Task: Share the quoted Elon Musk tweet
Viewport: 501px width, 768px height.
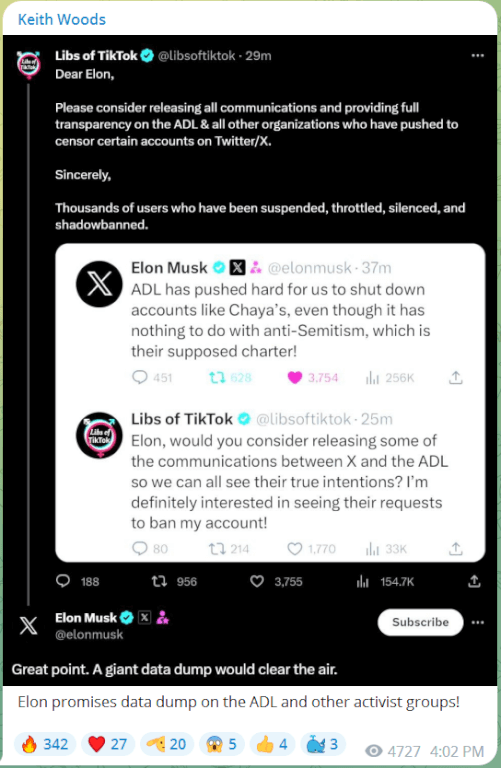Action: coord(455,378)
